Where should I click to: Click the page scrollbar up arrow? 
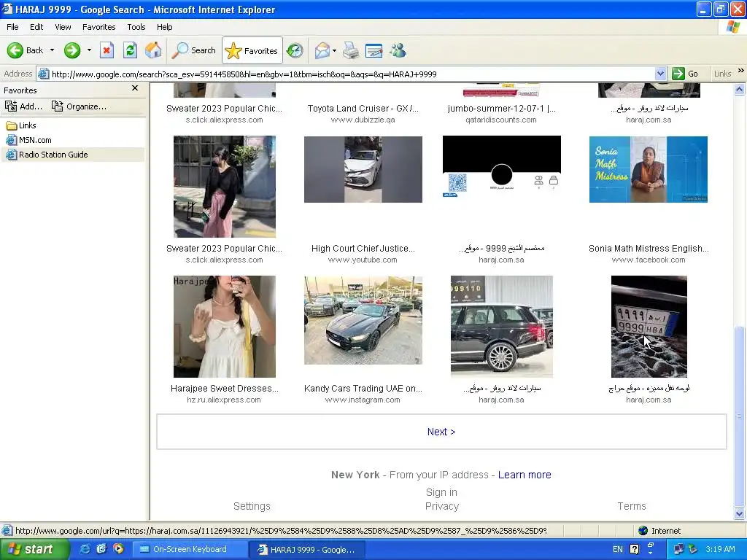click(740, 89)
